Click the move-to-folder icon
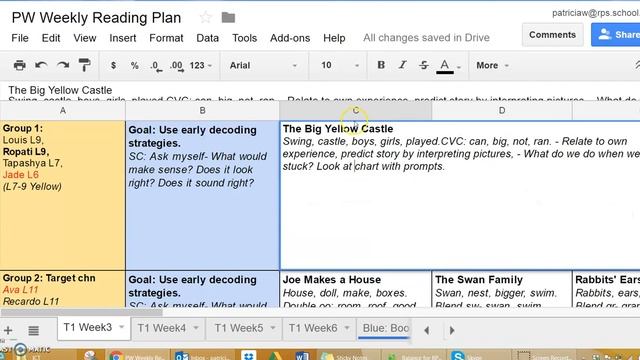640x360 pixels. click(x=228, y=18)
